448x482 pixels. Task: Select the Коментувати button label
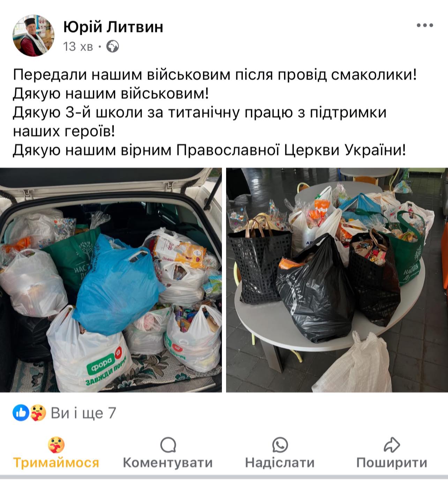[168, 462]
